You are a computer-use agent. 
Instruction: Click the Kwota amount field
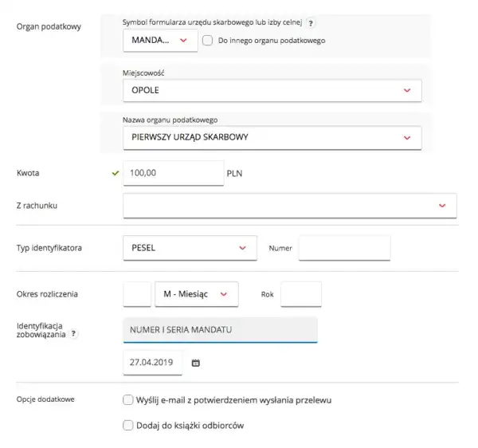(x=173, y=172)
